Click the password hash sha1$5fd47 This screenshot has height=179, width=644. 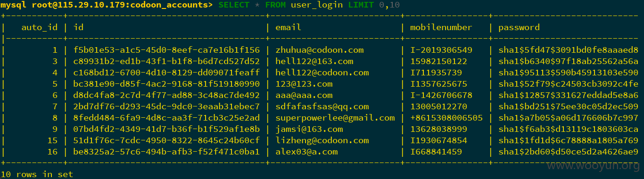[568, 50]
